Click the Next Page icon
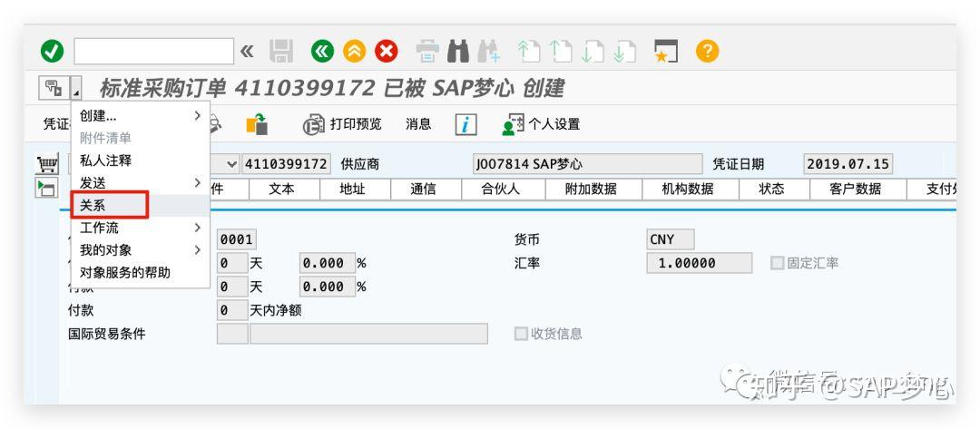Image resolution: width=980 pixels, height=428 pixels. (x=593, y=52)
